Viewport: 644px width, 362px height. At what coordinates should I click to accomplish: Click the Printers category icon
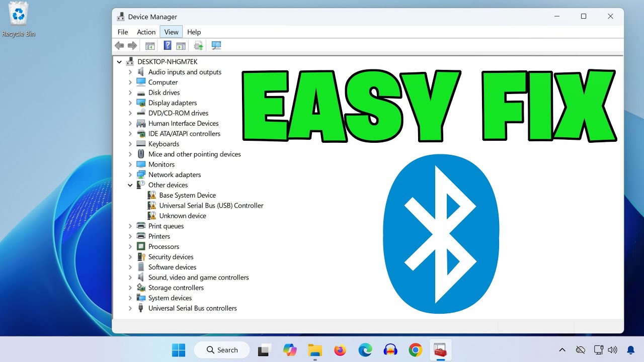tap(141, 236)
